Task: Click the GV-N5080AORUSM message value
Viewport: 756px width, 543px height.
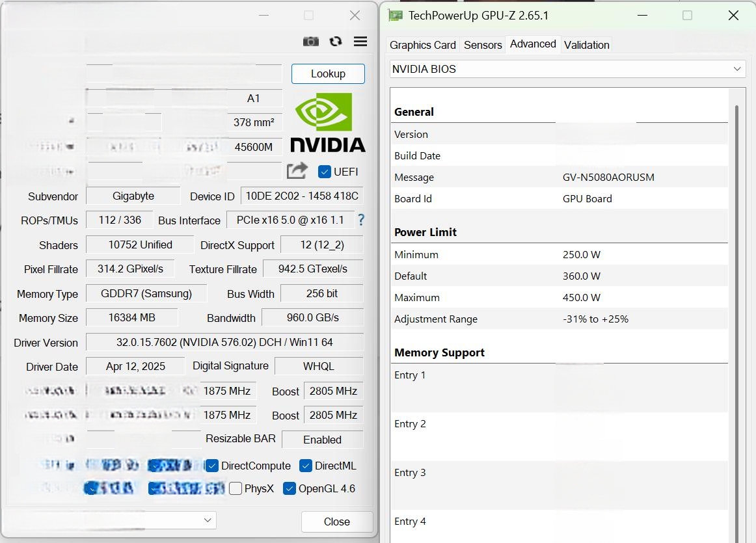Action: [608, 178]
